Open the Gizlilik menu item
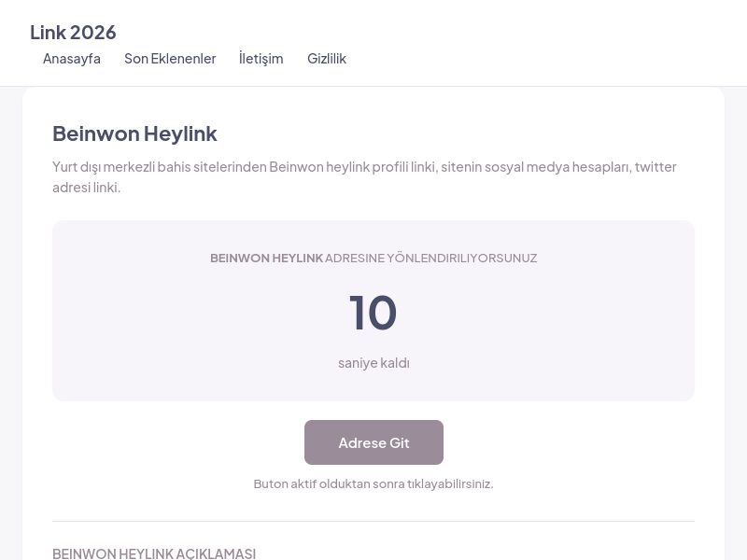Image resolution: width=747 pixels, height=560 pixels. [x=326, y=59]
